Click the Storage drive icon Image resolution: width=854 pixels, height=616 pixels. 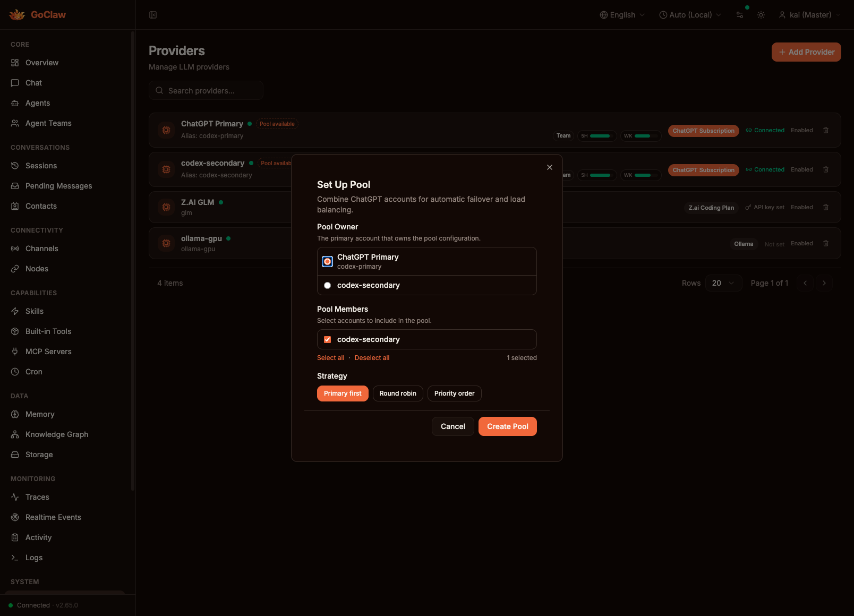[15, 455]
